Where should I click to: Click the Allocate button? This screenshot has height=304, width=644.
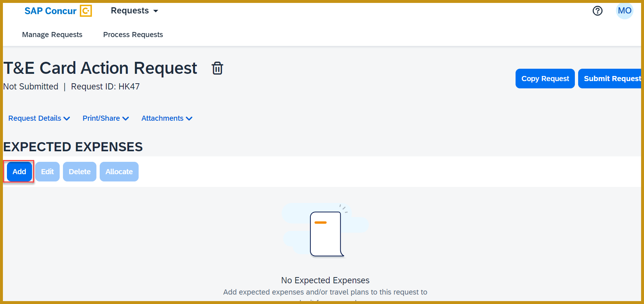click(119, 171)
